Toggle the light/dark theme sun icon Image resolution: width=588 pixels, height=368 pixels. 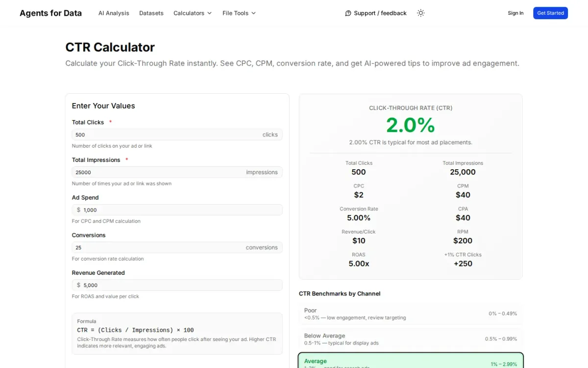coord(420,13)
